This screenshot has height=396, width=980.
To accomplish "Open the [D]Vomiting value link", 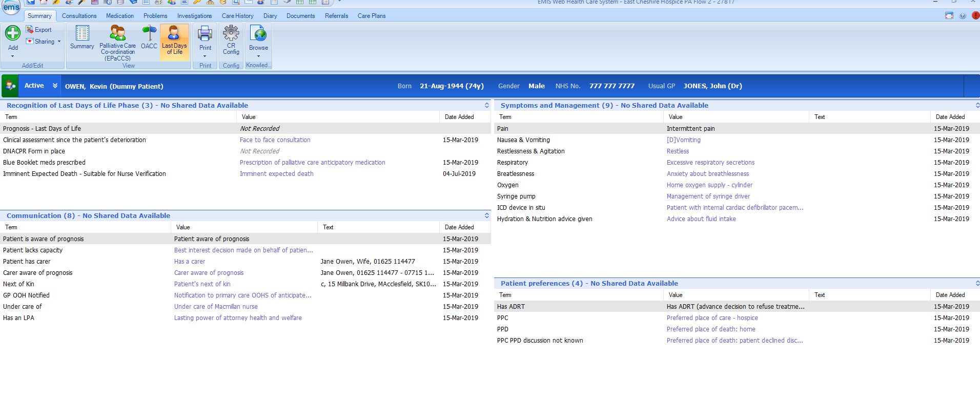I will pyautogui.click(x=683, y=140).
